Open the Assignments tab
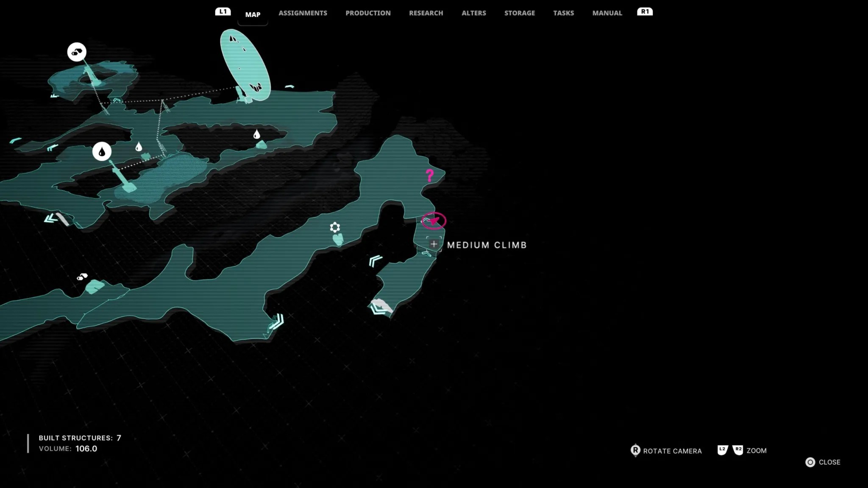The height and width of the screenshot is (488, 868). tap(303, 13)
